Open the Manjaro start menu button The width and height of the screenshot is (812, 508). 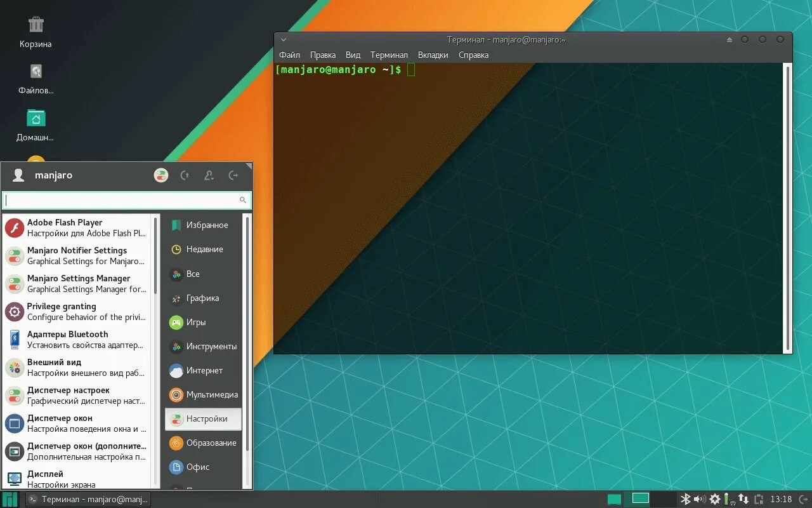click(x=10, y=499)
